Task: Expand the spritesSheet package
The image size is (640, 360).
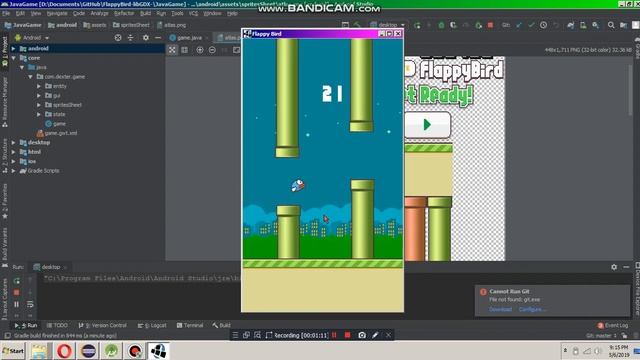Action: click(x=39, y=105)
